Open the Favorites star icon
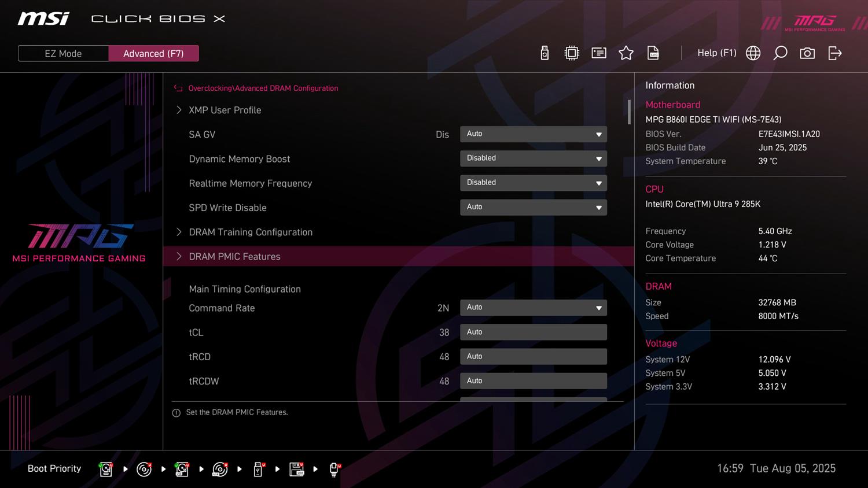 (x=626, y=53)
